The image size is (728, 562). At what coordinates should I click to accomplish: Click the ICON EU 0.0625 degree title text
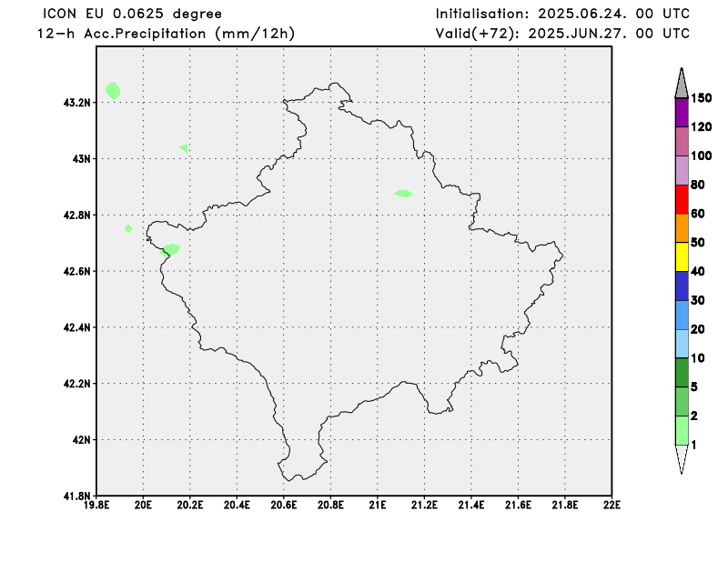click(132, 14)
